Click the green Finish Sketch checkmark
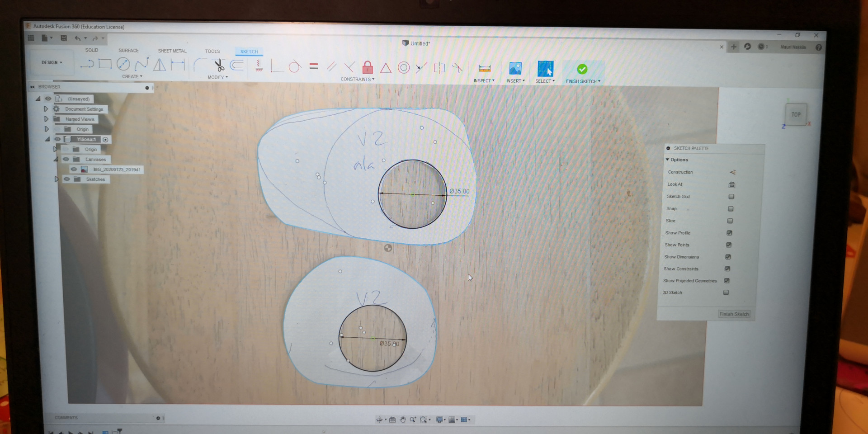This screenshot has width=868, height=434. click(582, 69)
